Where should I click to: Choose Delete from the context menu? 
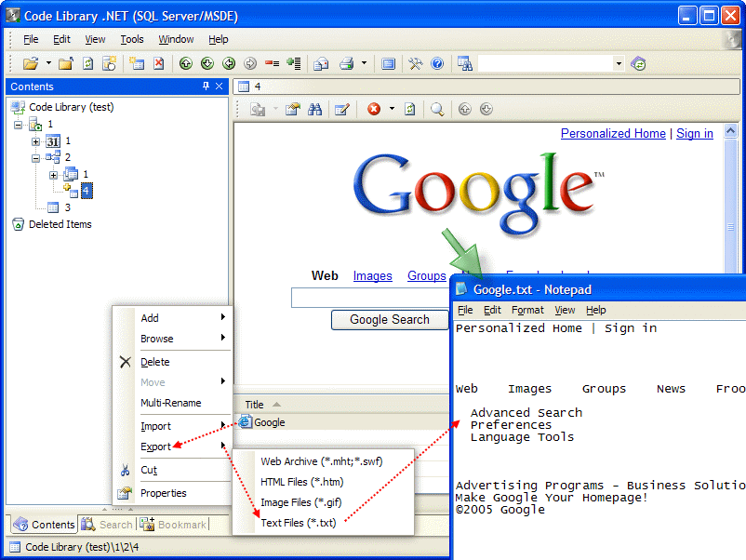172,362
